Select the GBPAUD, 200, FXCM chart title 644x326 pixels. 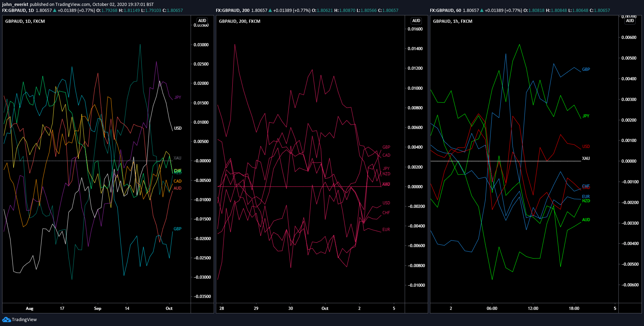tap(239, 21)
